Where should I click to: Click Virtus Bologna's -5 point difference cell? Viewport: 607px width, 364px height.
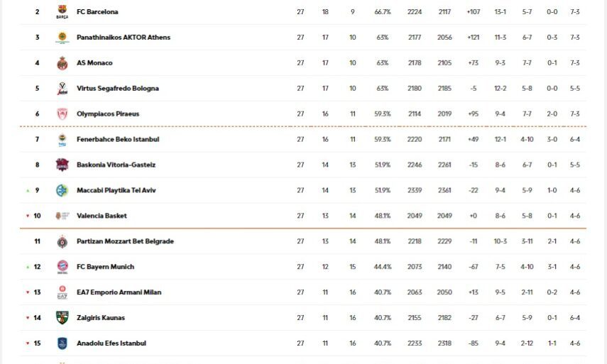pos(473,89)
